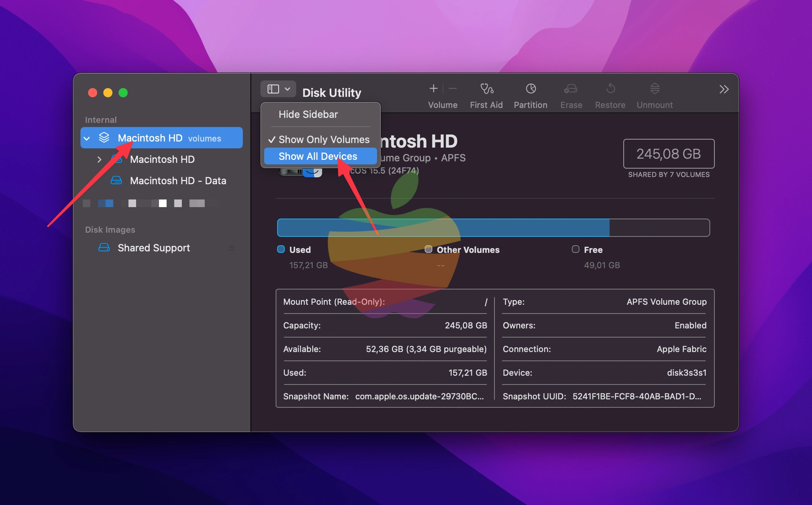
Task: Open the View dropdown chevron
Action: coord(287,89)
